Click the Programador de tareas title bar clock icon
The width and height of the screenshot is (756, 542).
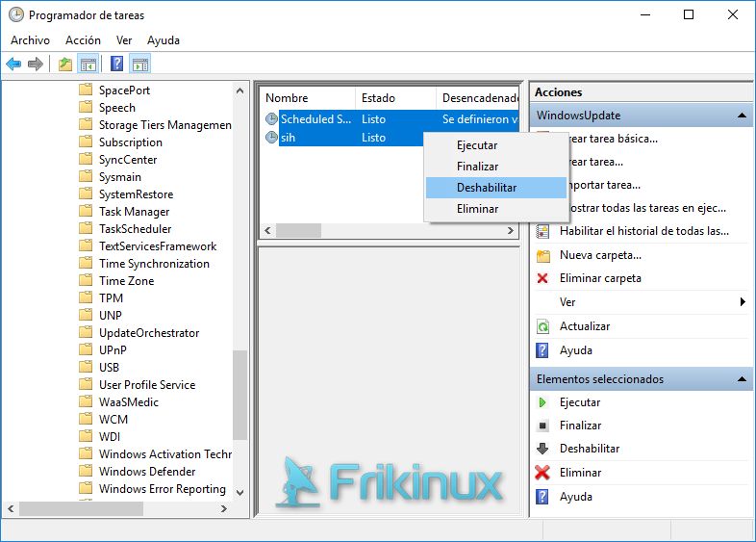coord(16,15)
